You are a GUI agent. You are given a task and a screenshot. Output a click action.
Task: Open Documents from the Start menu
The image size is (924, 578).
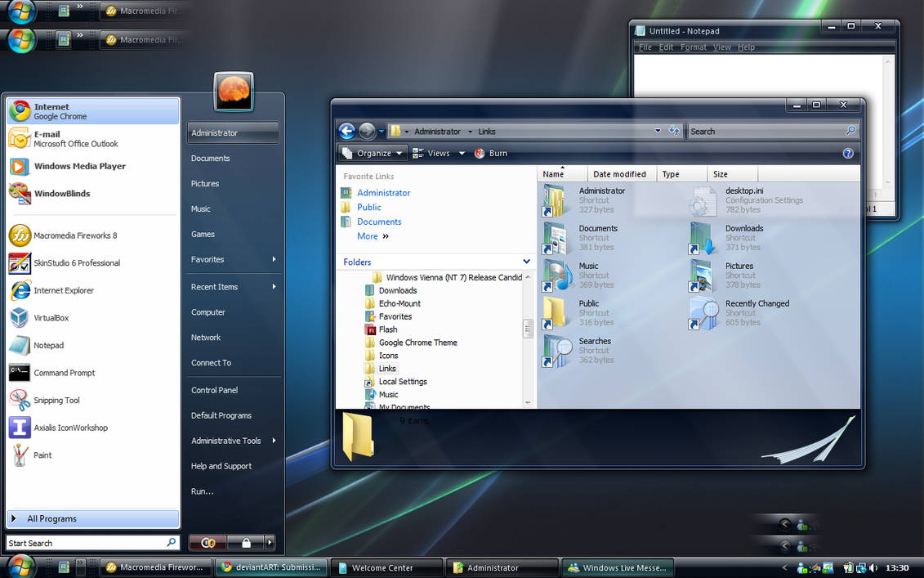click(x=210, y=158)
